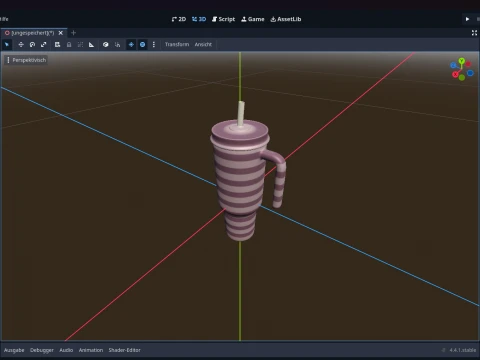Open the Perspektivisch viewport options menu
Image resolution: width=480 pixels, height=360 pixels.
(26, 60)
